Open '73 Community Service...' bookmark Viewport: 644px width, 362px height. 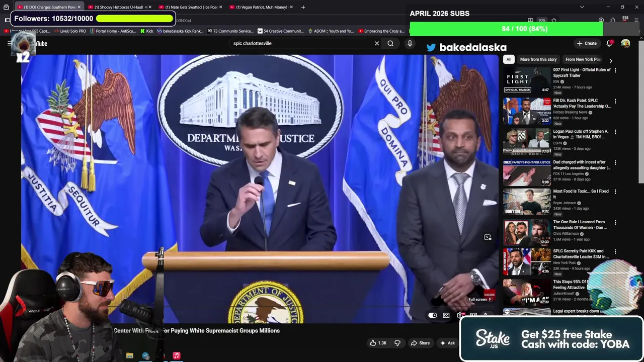pos(230,31)
